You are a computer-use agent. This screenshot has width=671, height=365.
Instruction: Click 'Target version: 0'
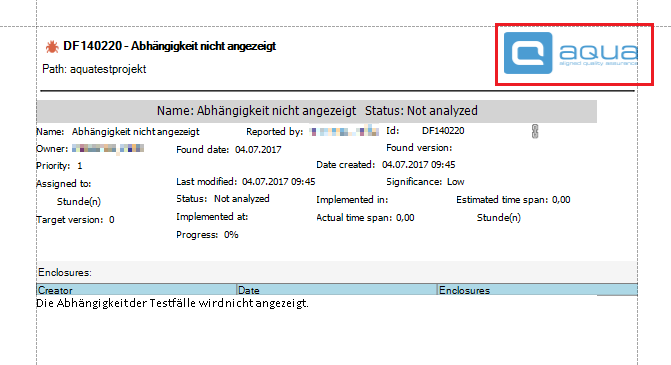point(75,220)
